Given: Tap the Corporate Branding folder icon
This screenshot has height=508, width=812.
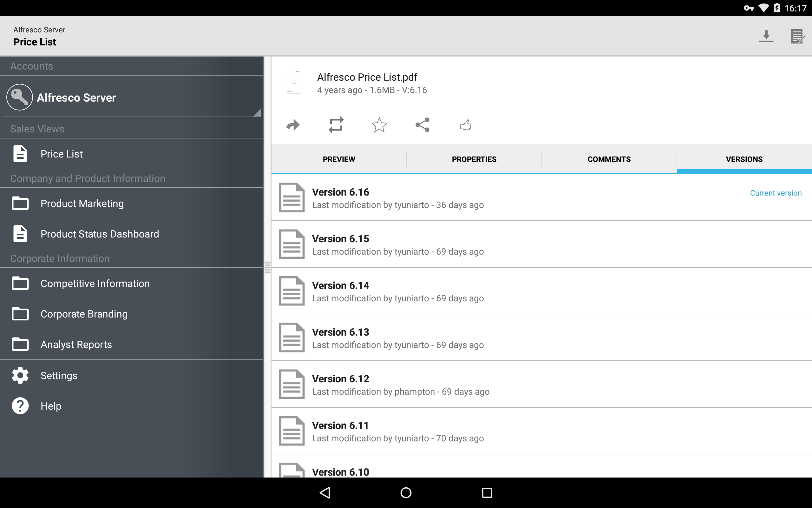Looking at the screenshot, I should click(x=20, y=314).
